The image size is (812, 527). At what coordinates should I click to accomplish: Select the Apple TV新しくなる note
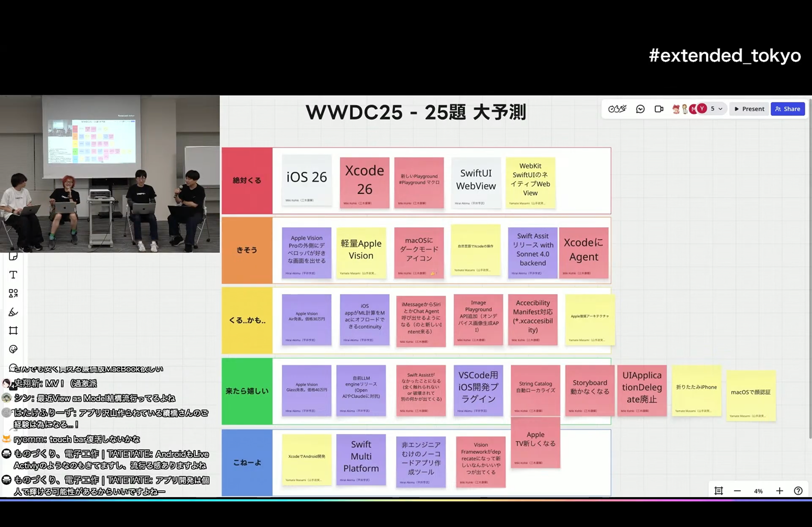[535, 442]
